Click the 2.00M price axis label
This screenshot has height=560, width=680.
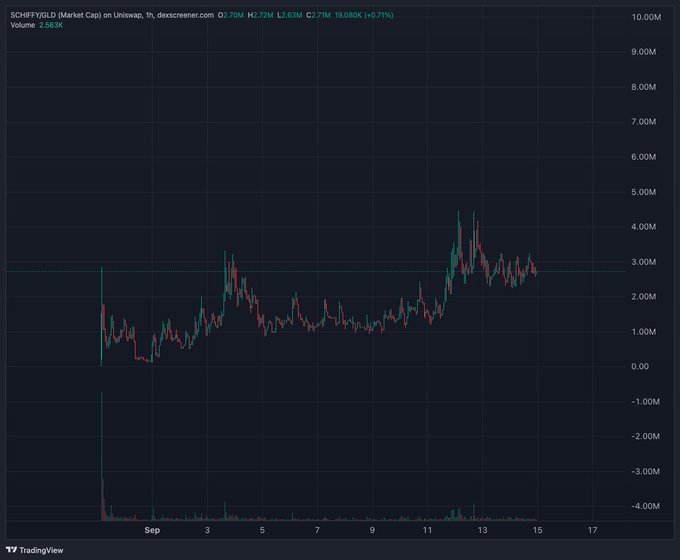tap(644, 297)
